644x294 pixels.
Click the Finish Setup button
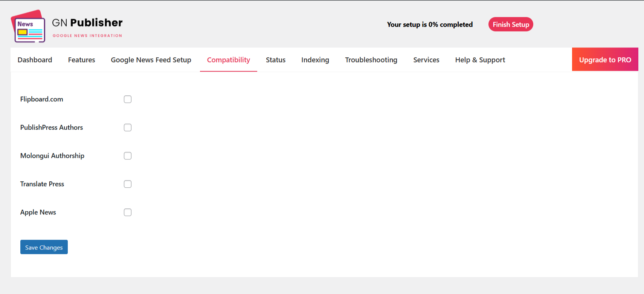click(511, 24)
